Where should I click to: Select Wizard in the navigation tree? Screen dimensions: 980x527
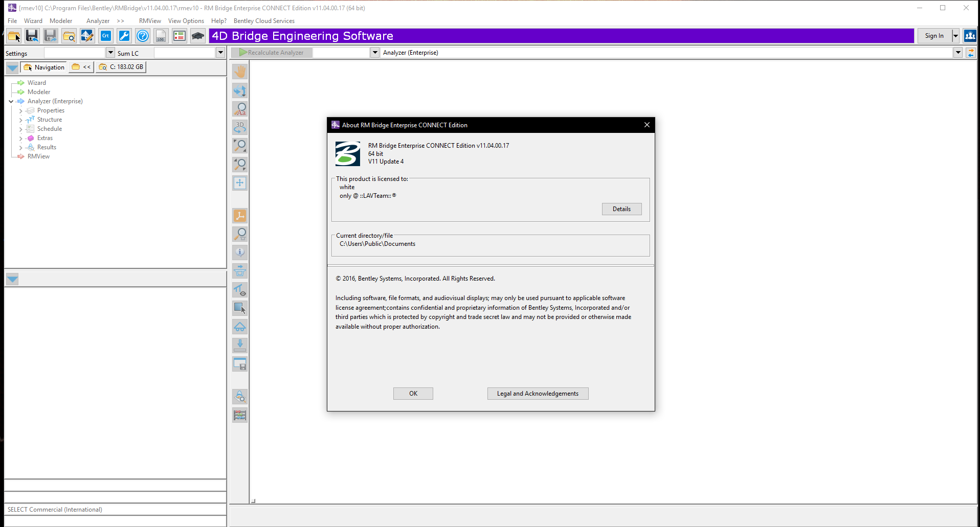point(36,83)
